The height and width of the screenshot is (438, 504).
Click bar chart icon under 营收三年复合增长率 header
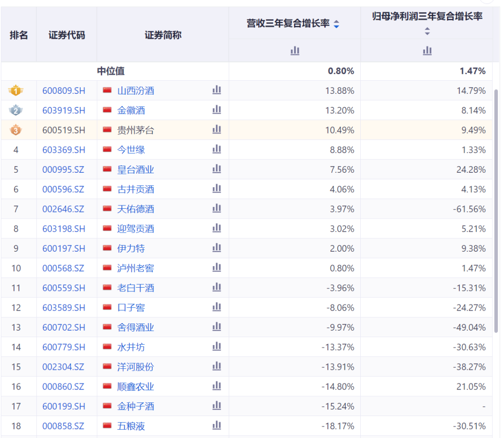pyautogui.click(x=295, y=50)
